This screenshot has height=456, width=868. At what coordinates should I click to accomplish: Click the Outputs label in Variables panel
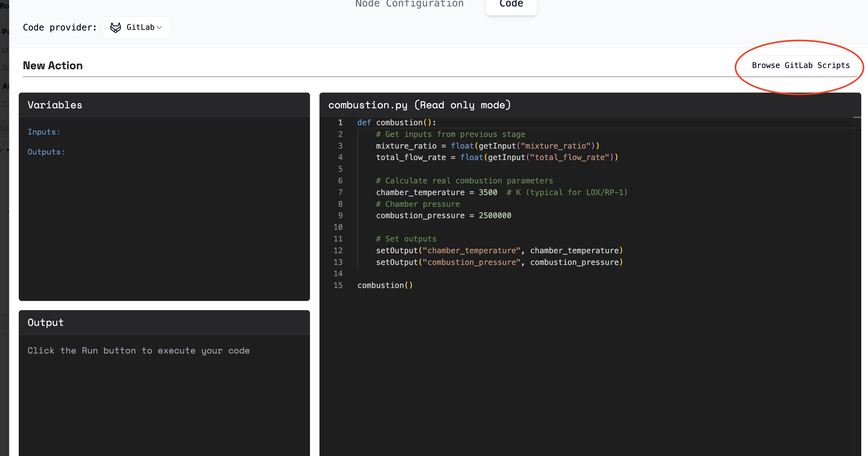tap(46, 152)
